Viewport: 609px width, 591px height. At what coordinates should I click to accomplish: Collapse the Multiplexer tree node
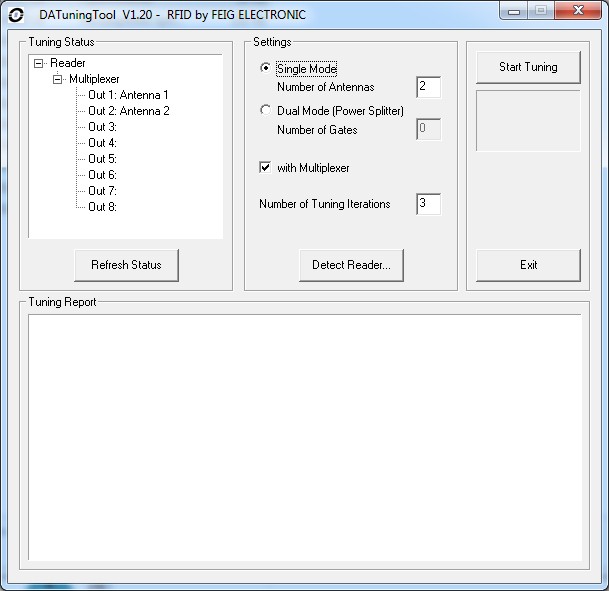(x=57, y=79)
